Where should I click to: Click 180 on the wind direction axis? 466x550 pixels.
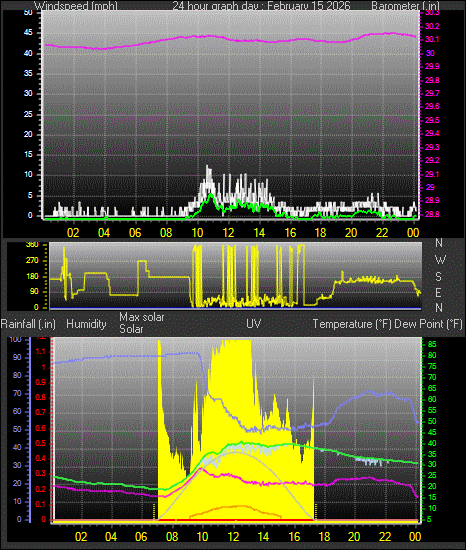32,276
